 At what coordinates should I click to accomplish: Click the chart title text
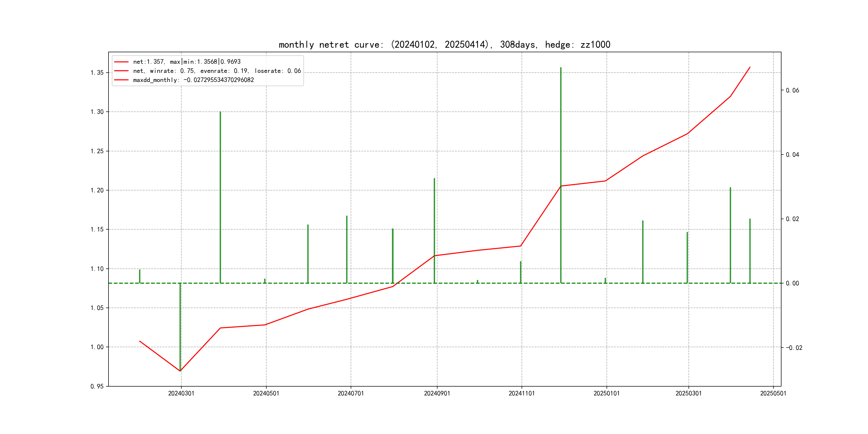tap(444, 44)
